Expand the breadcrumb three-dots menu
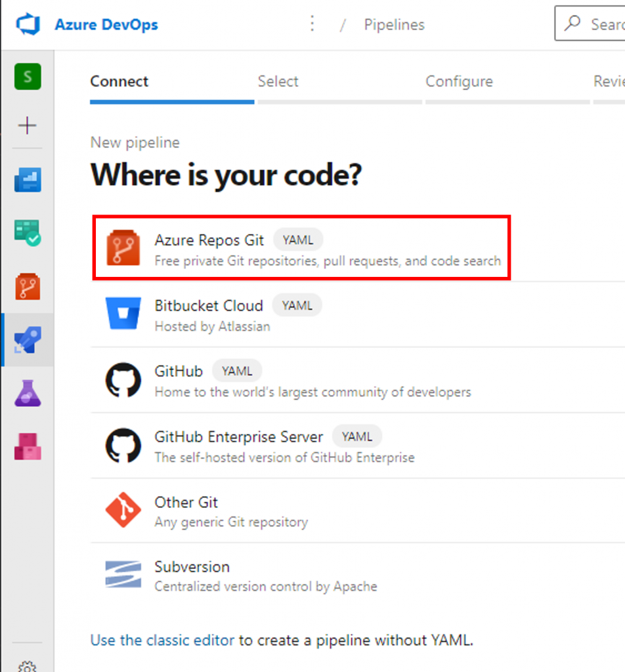This screenshot has width=625, height=672. click(x=312, y=25)
